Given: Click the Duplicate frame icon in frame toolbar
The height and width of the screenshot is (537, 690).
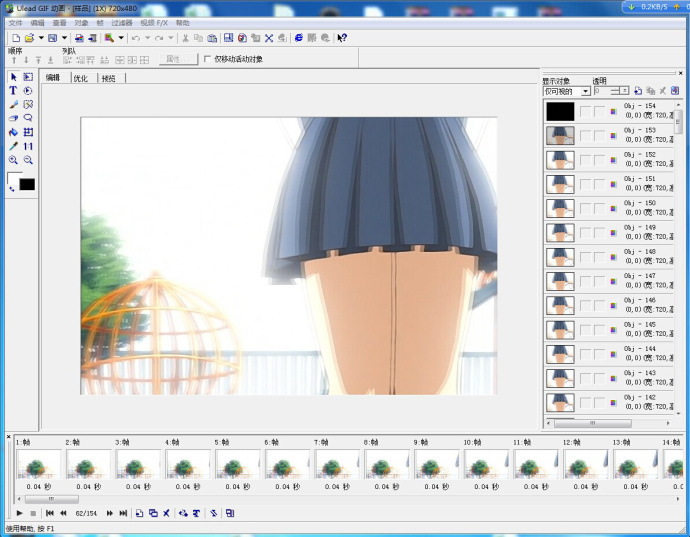Looking at the screenshot, I should click(153, 513).
